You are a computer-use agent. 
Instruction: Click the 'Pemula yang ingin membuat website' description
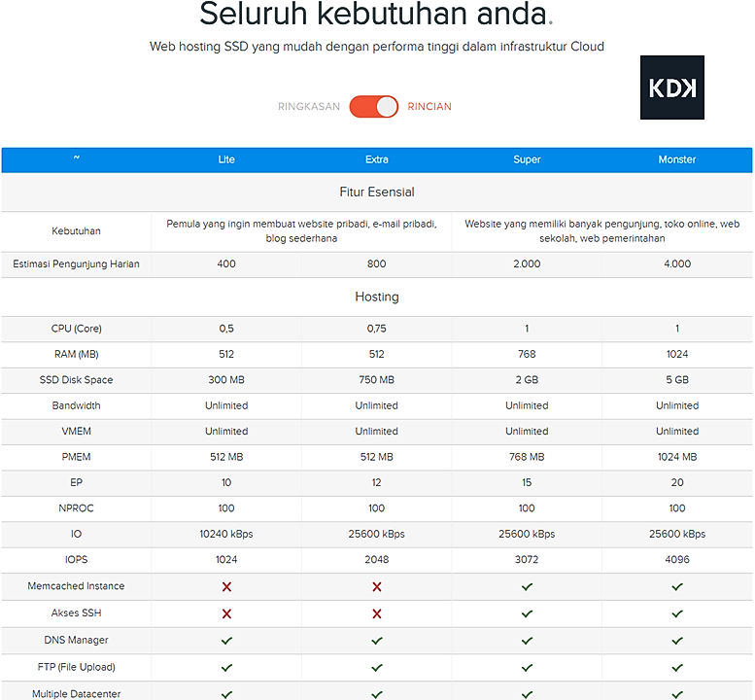[x=301, y=230]
